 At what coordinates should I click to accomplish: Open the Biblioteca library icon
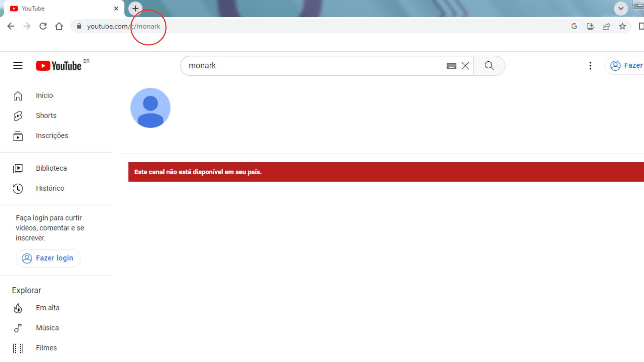(x=18, y=169)
